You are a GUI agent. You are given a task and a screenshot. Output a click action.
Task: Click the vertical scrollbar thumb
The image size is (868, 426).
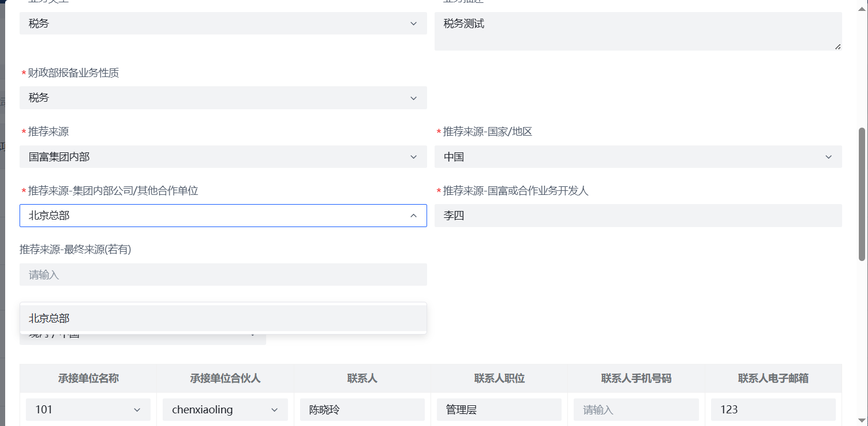(x=862, y=194)
